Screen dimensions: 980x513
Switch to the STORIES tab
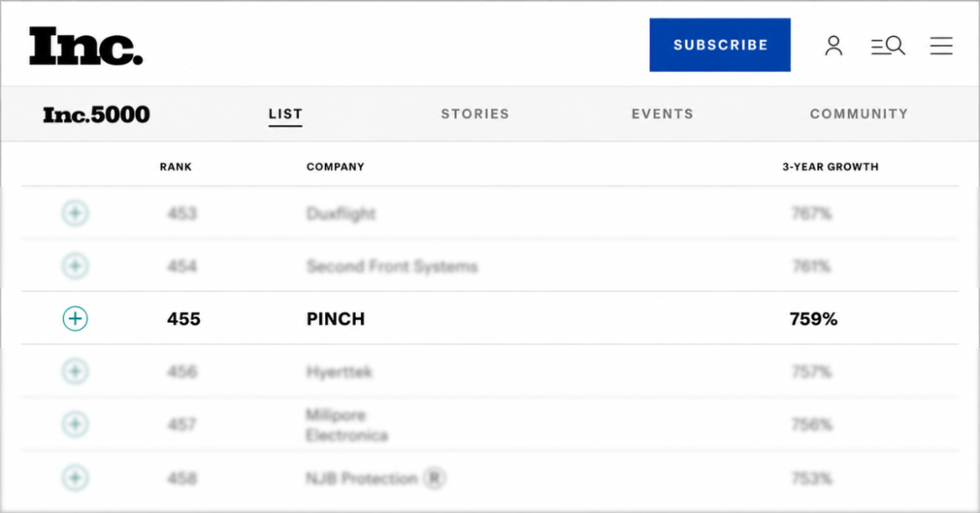point(475,114)
